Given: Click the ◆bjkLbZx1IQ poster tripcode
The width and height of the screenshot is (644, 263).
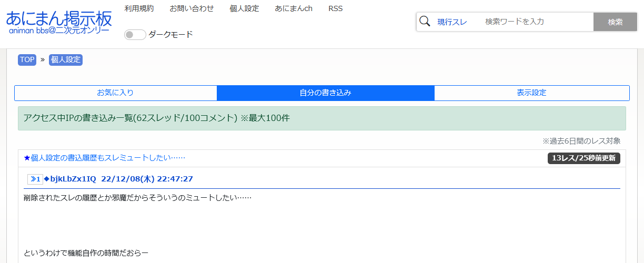Looking at the screenshot, I should tap(70, 179).
